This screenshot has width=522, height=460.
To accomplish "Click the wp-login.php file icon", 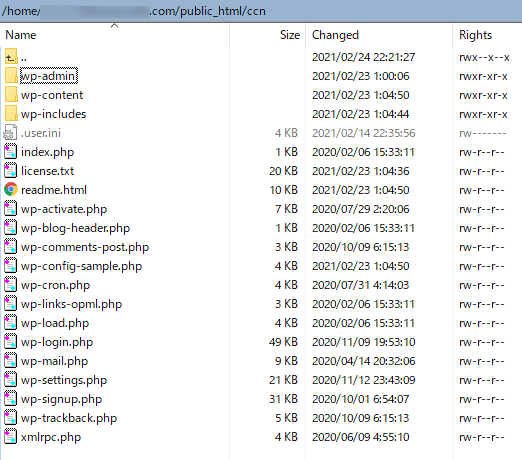I will click(x=10, y=342).
